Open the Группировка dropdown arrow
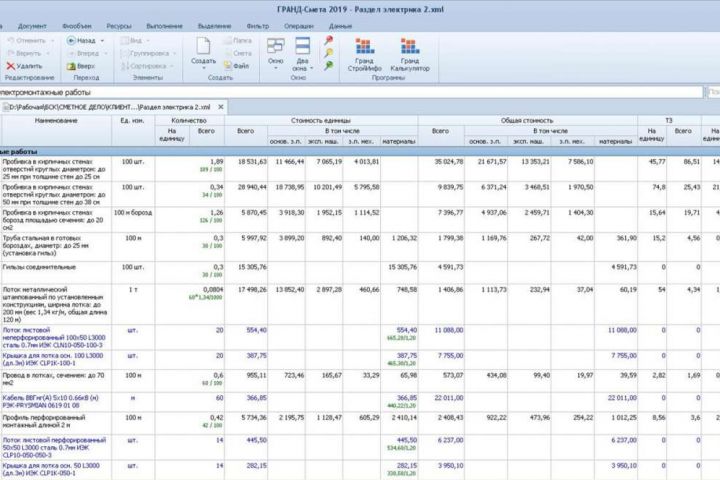 click(x=174, y=54)
